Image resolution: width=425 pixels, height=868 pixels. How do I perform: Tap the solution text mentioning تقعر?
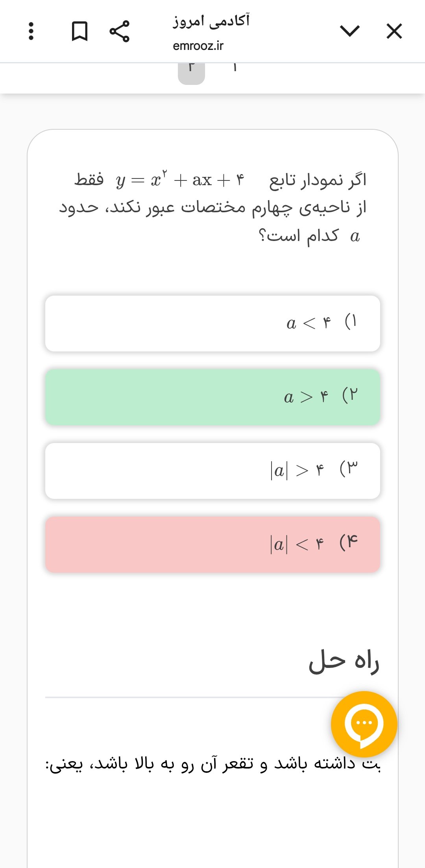pyautogui.click(x=213, y=763)
